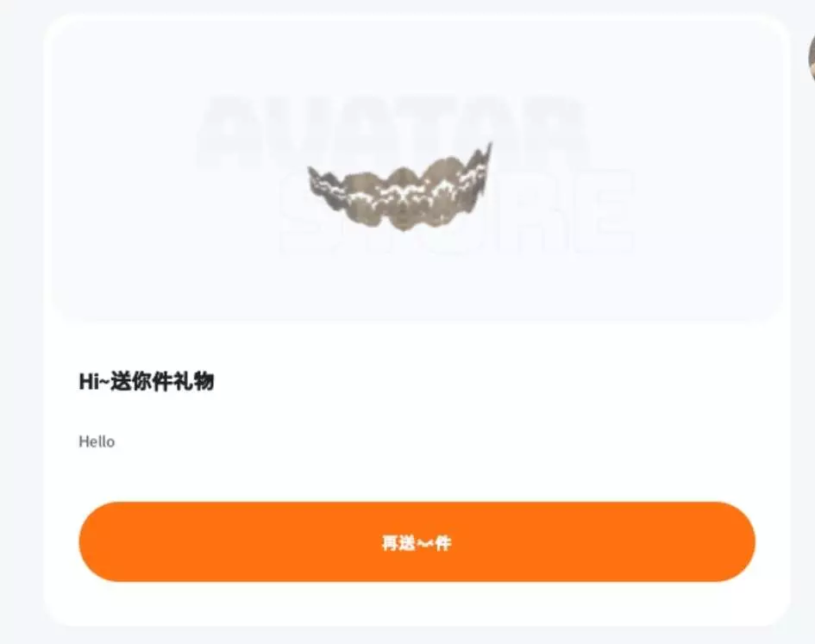Click the left tip of the lace collar

click(x=313, y=174)
